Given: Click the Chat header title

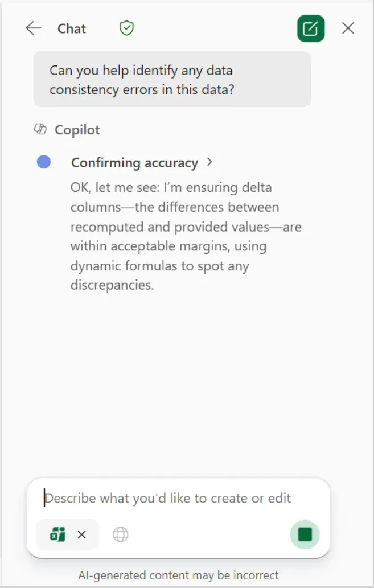Looking at the screenshot, I should point(72,28).
